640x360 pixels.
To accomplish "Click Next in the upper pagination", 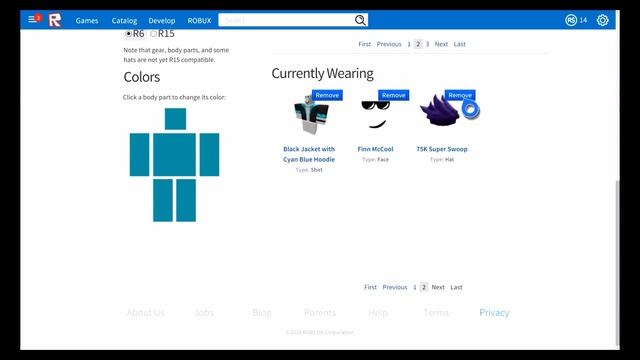I will [441, 44].
